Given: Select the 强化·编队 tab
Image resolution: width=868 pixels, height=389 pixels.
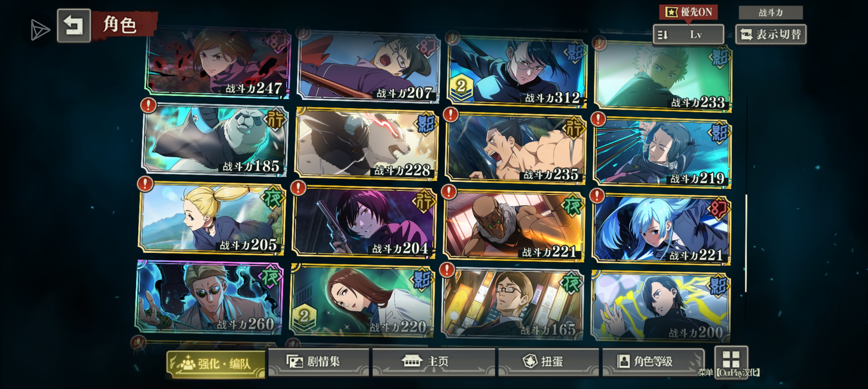Looking at the screenshot, I should 216,364.
